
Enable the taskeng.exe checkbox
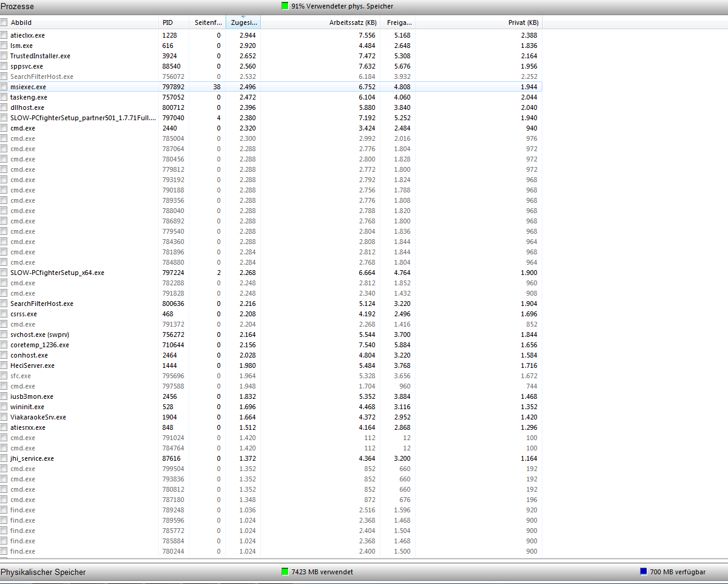click(4, 97)
